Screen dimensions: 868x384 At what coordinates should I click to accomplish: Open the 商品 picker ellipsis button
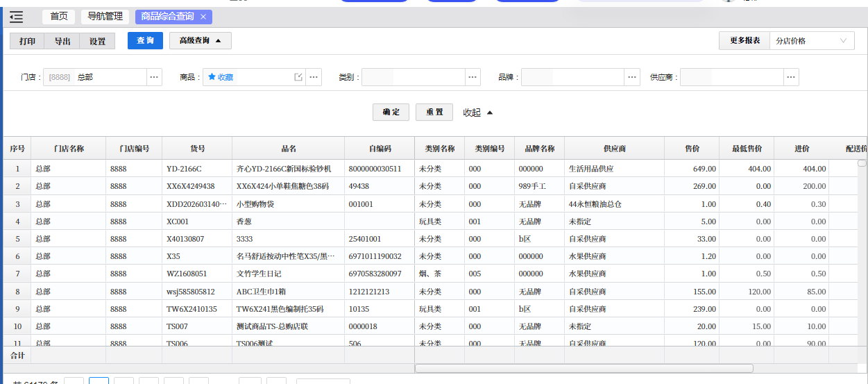(314, 77)
